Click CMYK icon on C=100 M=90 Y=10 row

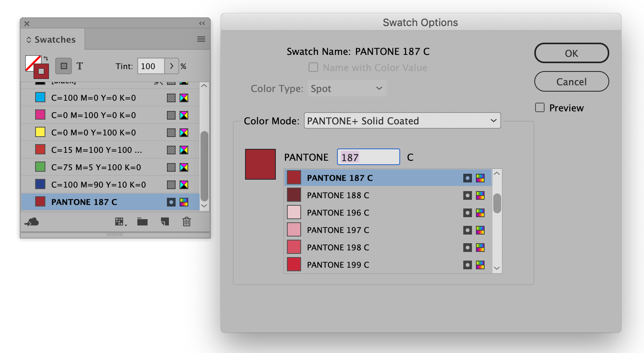[184, 185]
